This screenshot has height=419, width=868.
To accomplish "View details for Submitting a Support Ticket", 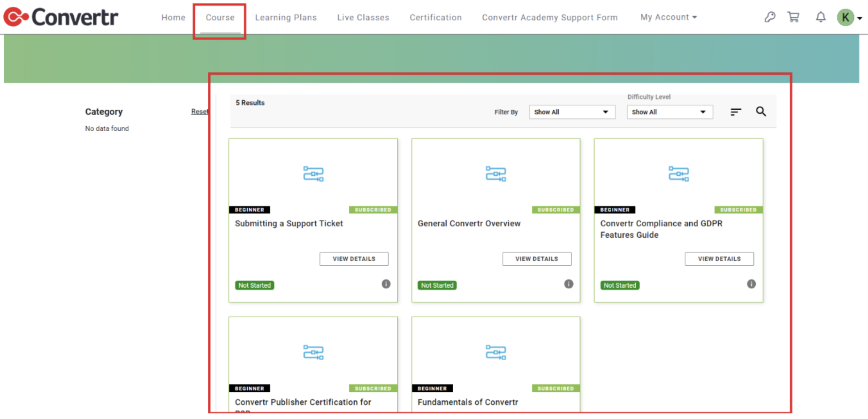I will click(354, 259).
